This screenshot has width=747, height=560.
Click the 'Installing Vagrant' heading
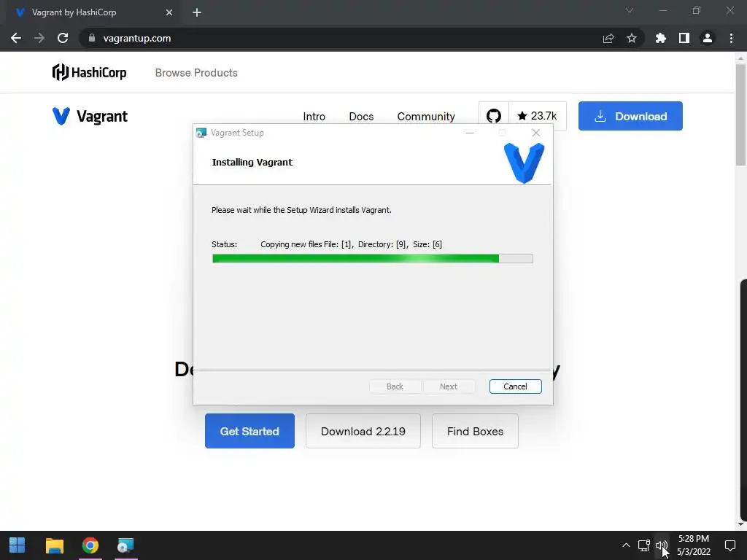coord(252,163)
